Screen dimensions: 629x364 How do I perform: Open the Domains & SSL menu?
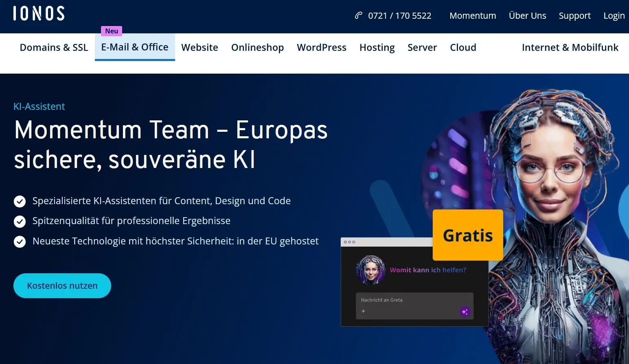(54, 47)
